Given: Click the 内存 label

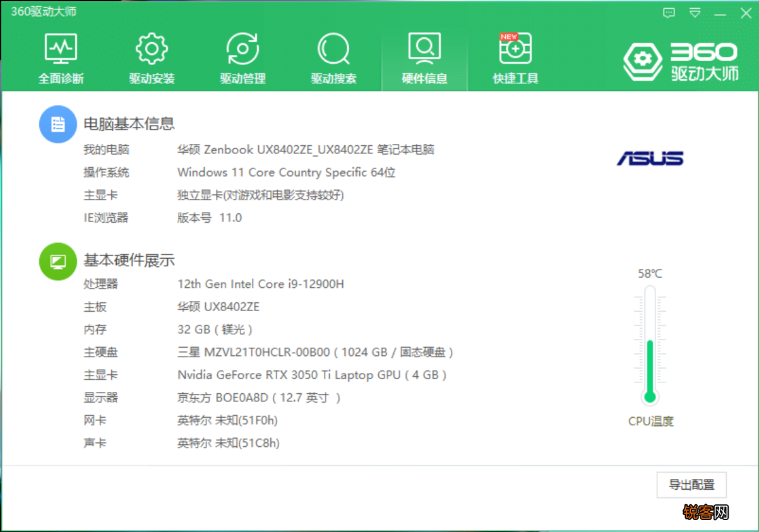Looking at the screenshot, I should coord(95,329).
